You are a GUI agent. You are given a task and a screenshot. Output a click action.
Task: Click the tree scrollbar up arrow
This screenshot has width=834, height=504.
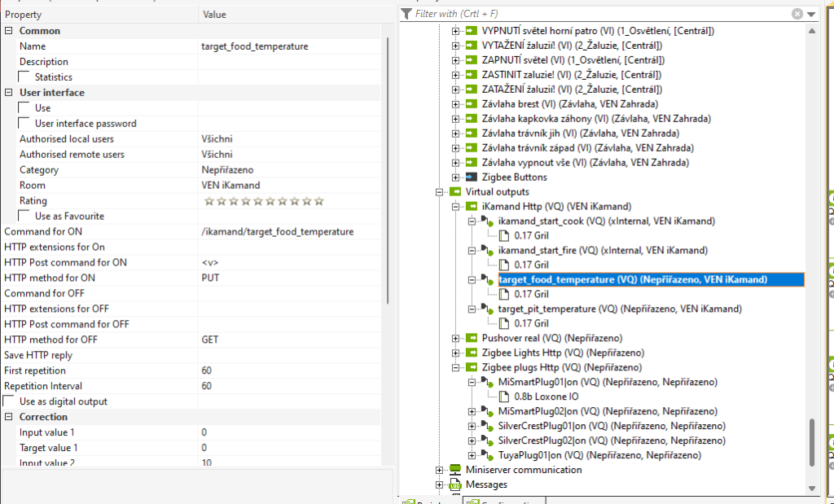coord(812,31)
